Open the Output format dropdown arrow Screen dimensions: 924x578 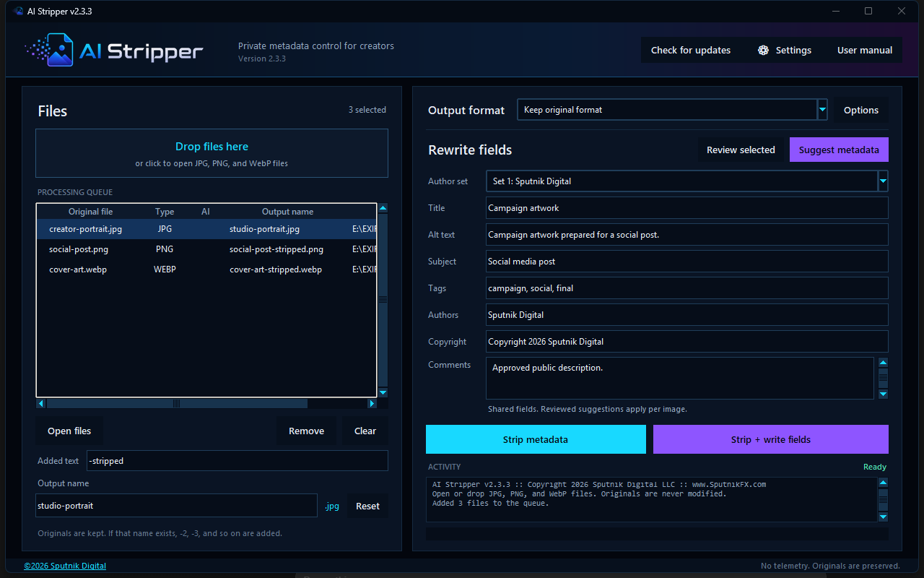(x=822, y=110)
